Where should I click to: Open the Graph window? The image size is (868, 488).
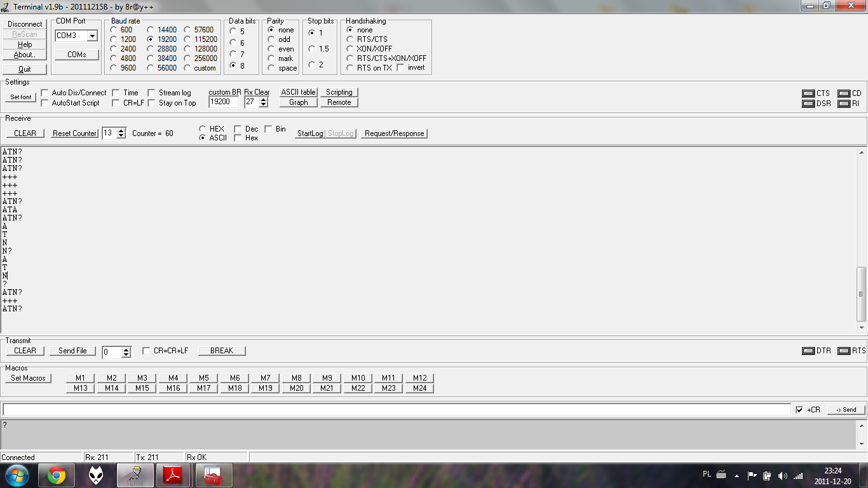coord(299,103)
